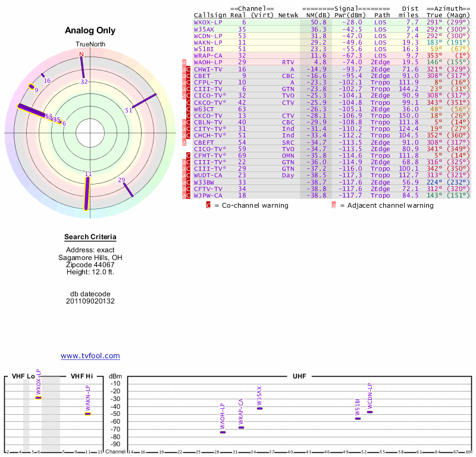Click the W35AX marker in UHF chart

(259, 408)
